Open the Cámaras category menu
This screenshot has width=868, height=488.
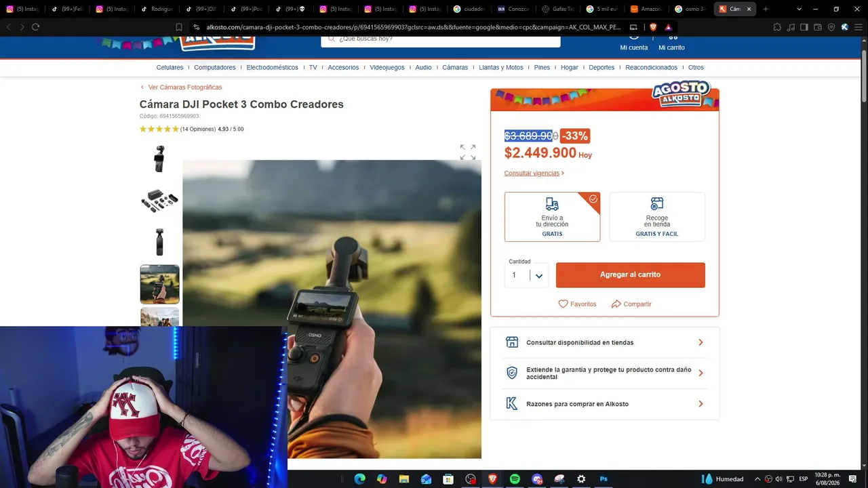(x=455, y=68)
